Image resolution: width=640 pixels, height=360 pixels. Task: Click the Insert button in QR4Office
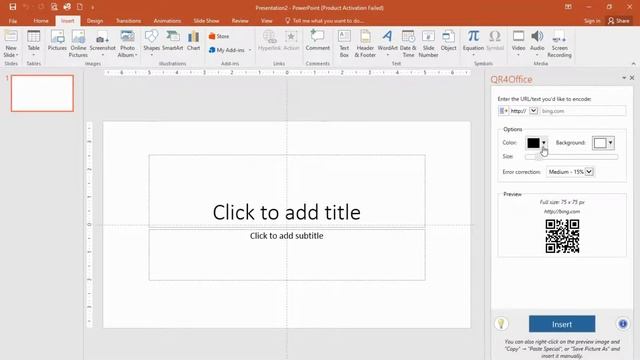[562, 324]
